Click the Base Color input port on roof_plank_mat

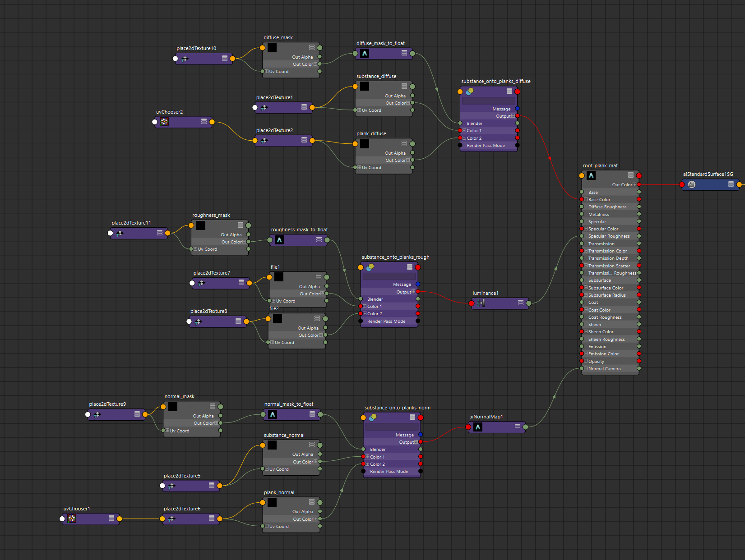(582, 199)
